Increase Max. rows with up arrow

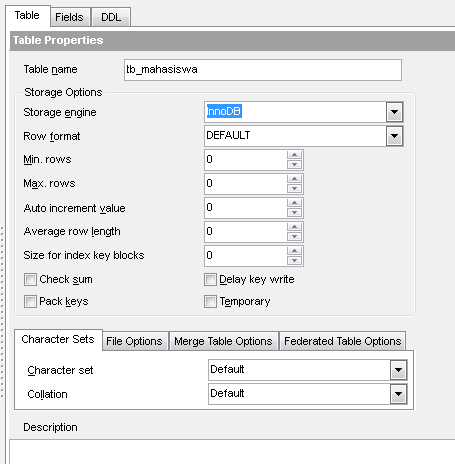(294, 179)
